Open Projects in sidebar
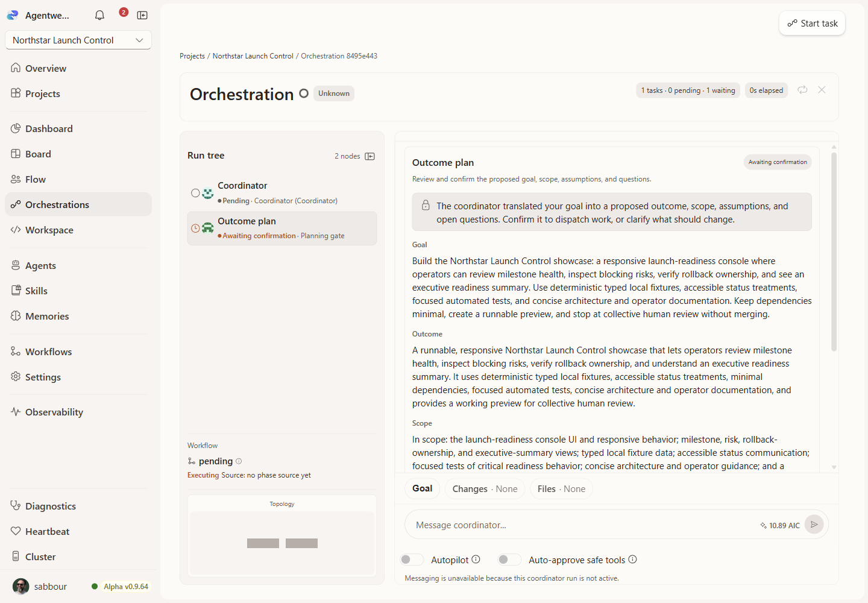This screenshot has height=603, width=868. click(x=78, y=93)
